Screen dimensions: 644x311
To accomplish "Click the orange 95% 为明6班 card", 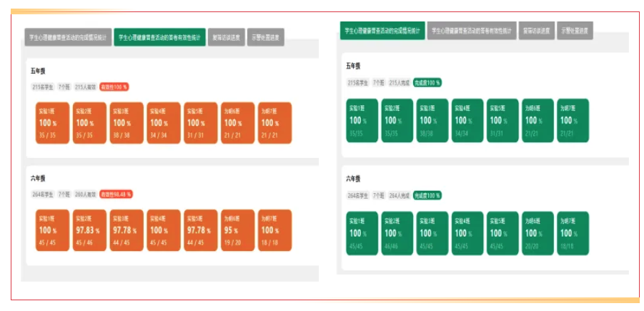I will click(x=234, y=230).
